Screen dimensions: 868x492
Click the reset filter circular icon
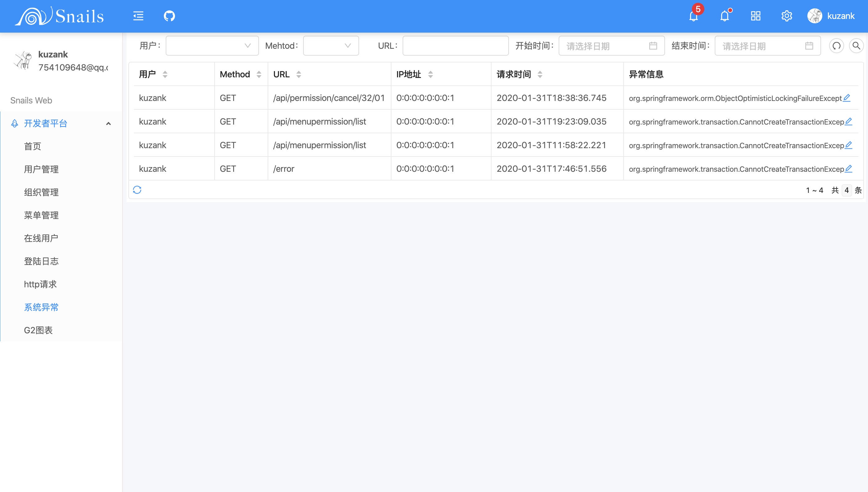[836, 46]
